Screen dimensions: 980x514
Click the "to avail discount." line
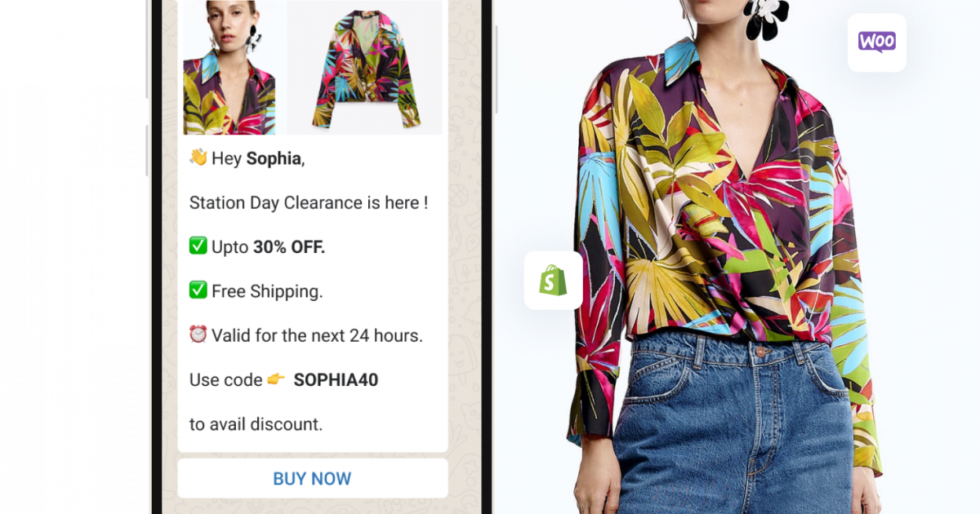pos(256,424)
